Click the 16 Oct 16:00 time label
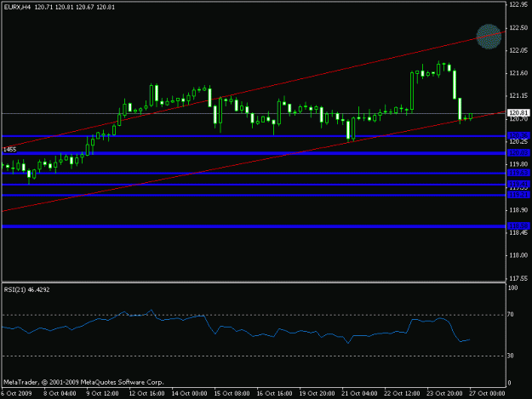Screen dimensions: 532x399 point(274,394)
